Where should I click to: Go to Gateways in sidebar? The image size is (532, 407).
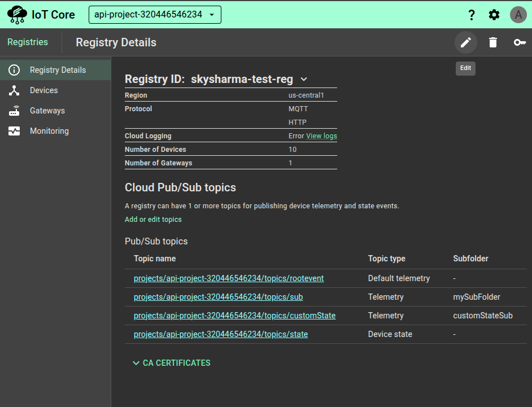tap(55, 111)
